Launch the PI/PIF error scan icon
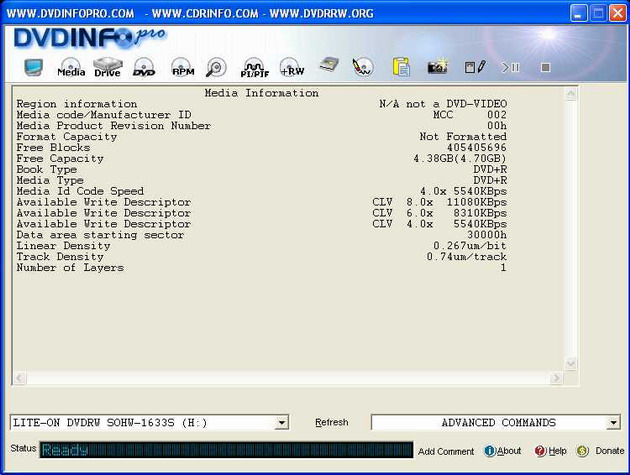 (217, 68)
